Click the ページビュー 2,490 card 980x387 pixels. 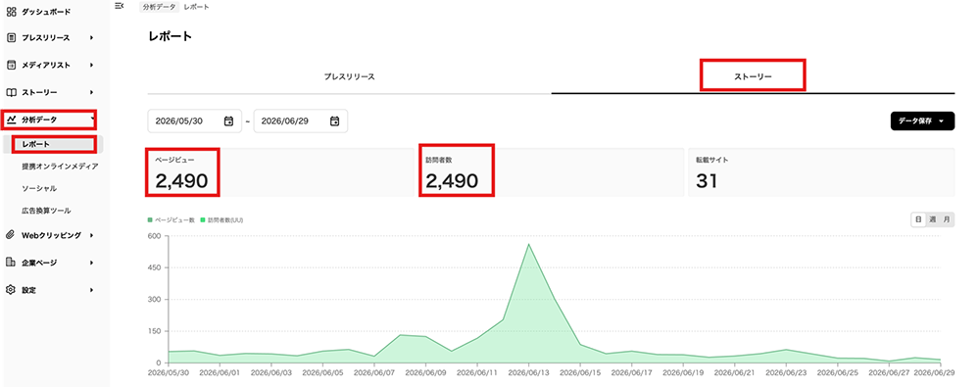281,171
